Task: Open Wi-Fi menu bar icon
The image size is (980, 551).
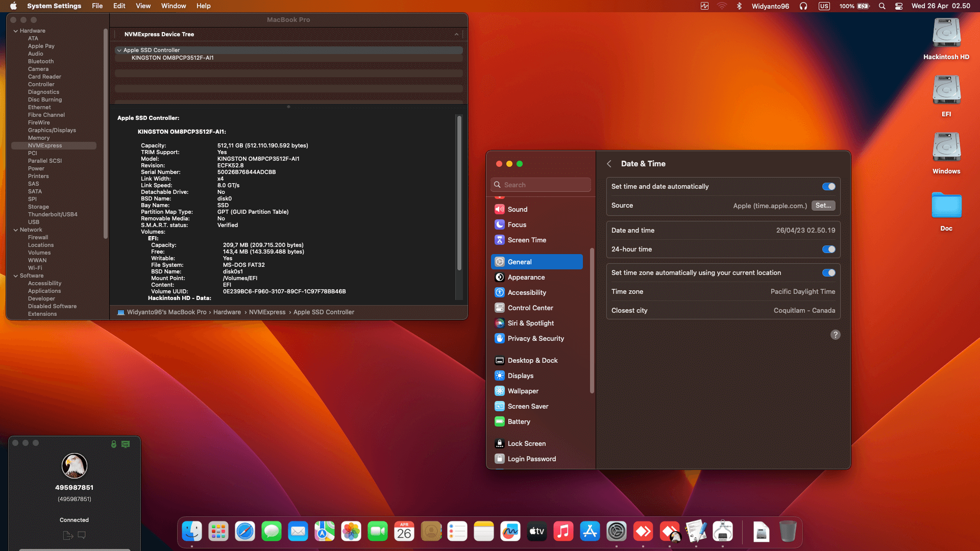Action: pos(722,6)
